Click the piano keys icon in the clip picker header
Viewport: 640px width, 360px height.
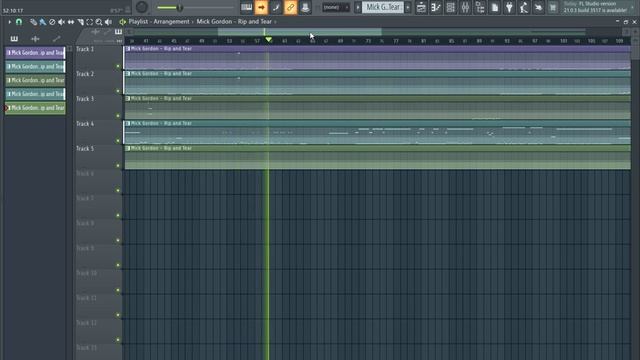coord(14,39)
